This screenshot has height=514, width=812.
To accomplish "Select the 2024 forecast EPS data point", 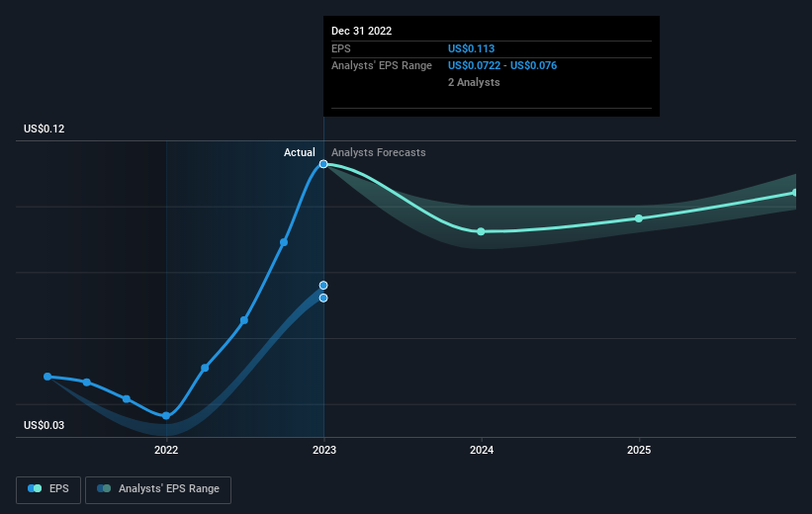I will [x=481, y=231].
